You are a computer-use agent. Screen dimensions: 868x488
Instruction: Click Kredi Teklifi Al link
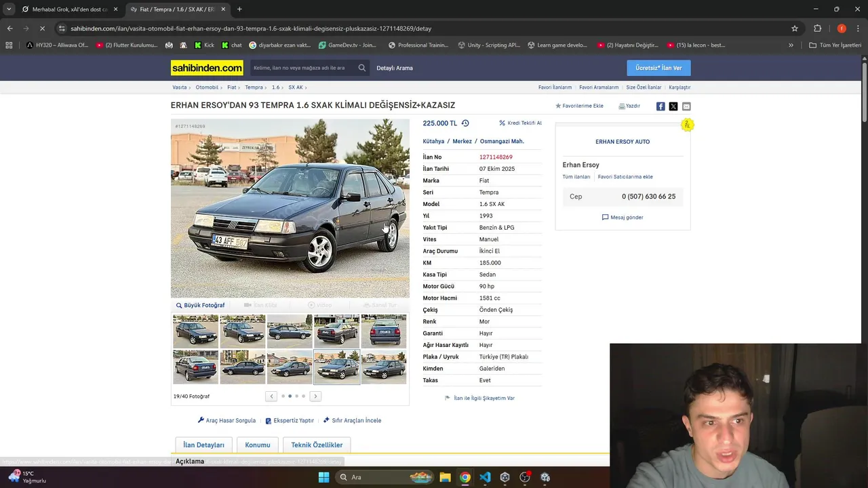[520, 123]
